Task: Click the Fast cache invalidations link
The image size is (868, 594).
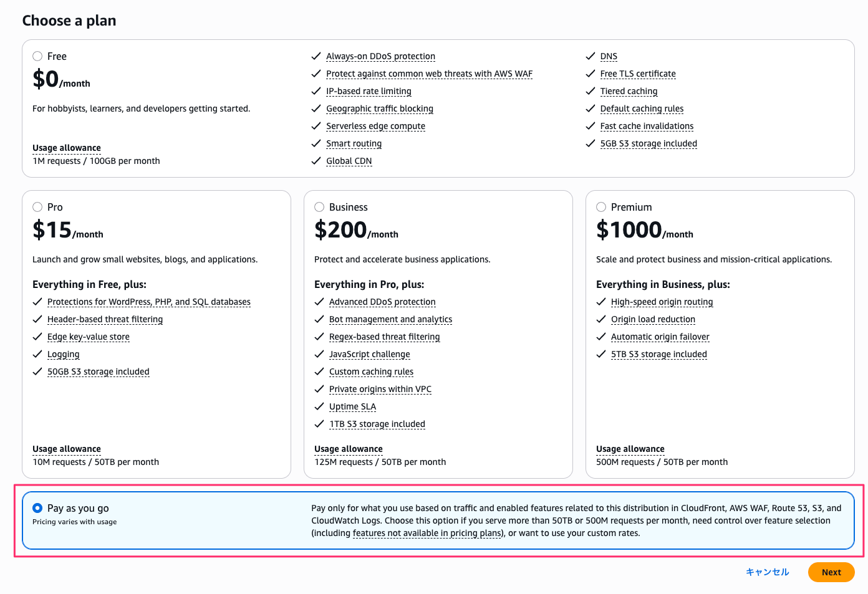Action: [x=647, y=126]
